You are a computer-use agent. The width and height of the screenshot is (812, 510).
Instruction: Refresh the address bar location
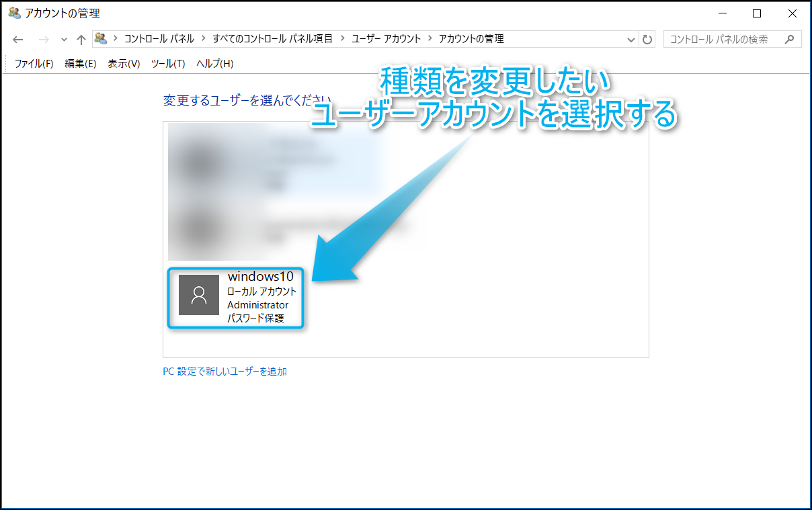click(647, 40)
